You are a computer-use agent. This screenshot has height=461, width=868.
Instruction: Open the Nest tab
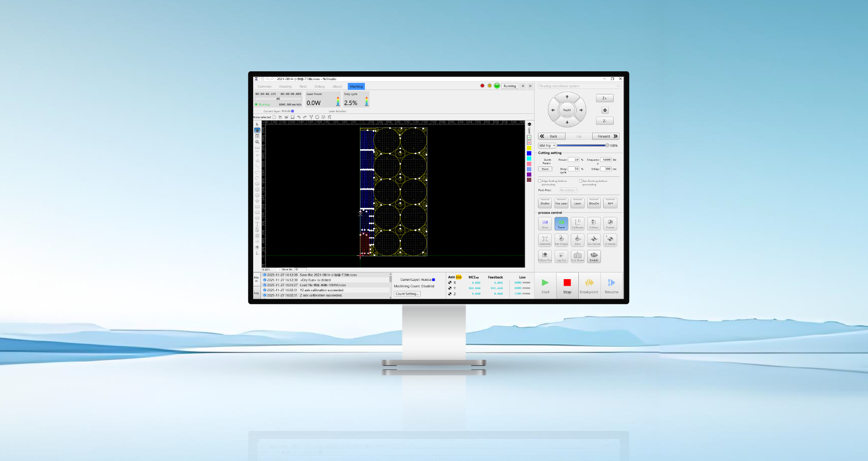(303, 86)
